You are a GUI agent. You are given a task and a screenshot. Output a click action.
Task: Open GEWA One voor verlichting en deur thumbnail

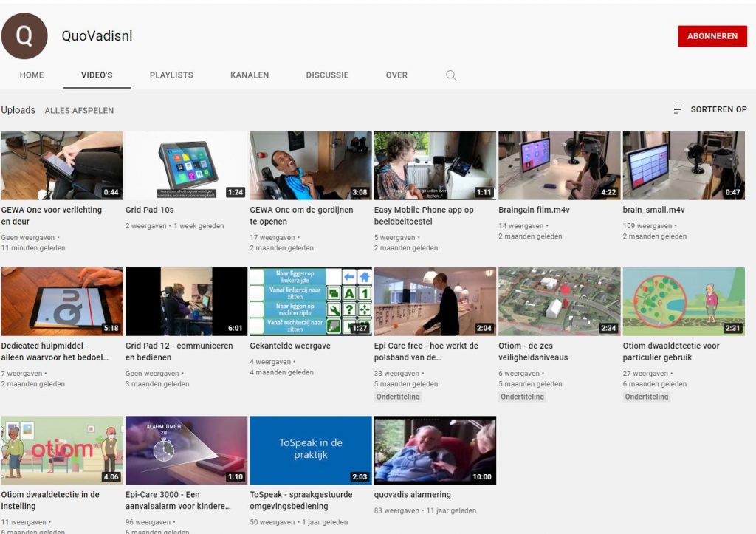(x=62, y=165)
